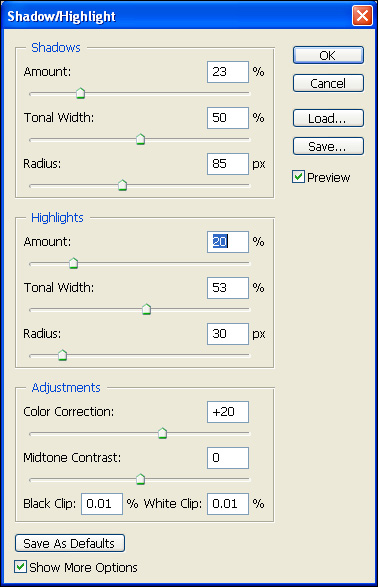Click the Shadows Amount slider handle

click(80, 93)
